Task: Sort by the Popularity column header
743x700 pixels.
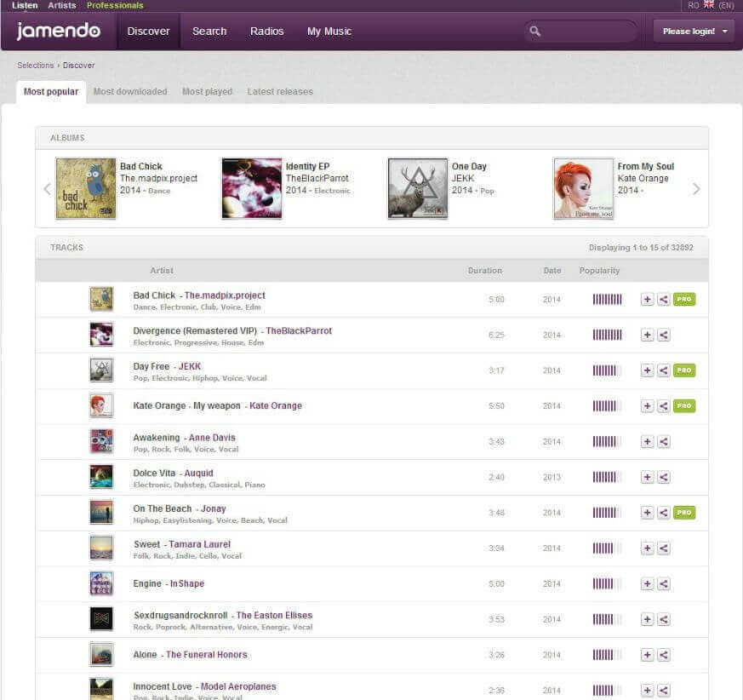Action: (x=599, y=270)
